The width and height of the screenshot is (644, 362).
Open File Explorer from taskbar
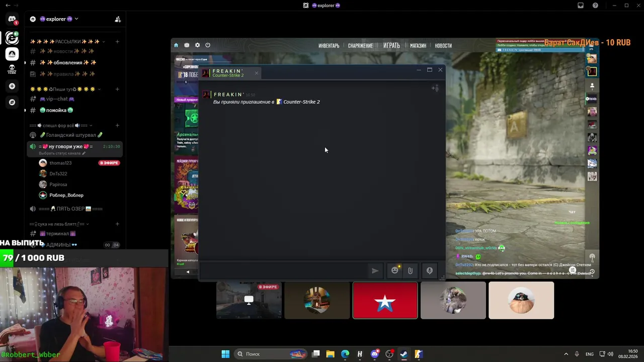(331, 354)
